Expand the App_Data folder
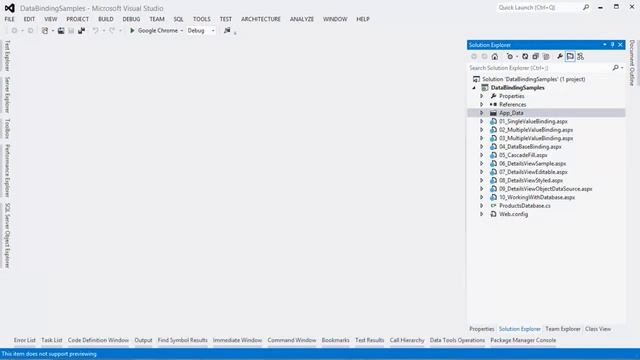 coord(482,113)
